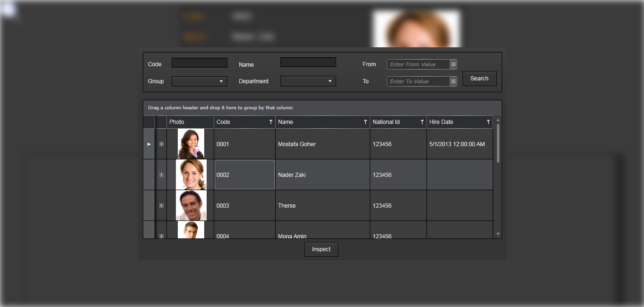
Task: Click the Photo column header
Action: [x=190, y=122]
